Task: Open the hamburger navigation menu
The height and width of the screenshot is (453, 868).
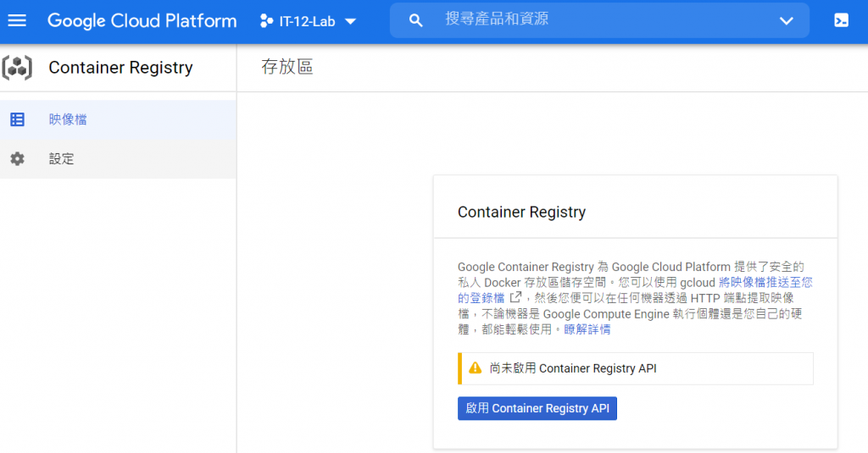Action: tap(17, 20)
